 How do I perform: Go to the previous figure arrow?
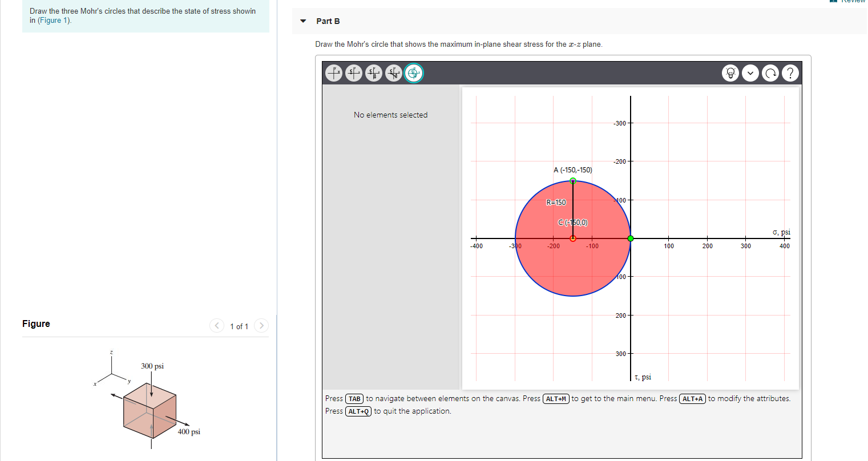(217, 326)
